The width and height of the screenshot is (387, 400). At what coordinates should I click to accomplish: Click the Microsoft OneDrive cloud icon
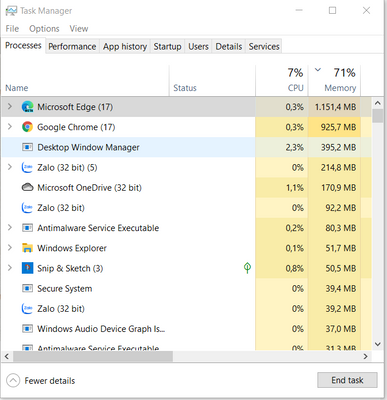tap(27, 188)
